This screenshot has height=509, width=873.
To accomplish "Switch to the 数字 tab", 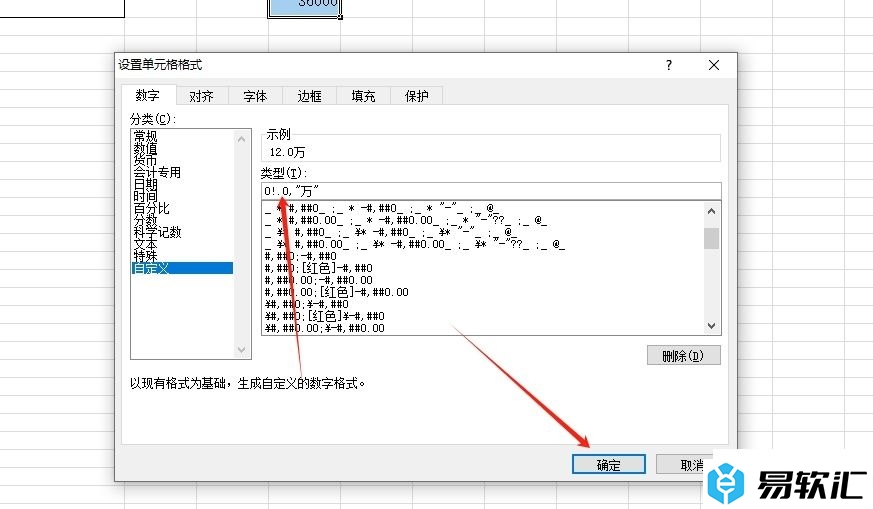I will [148, 95].
